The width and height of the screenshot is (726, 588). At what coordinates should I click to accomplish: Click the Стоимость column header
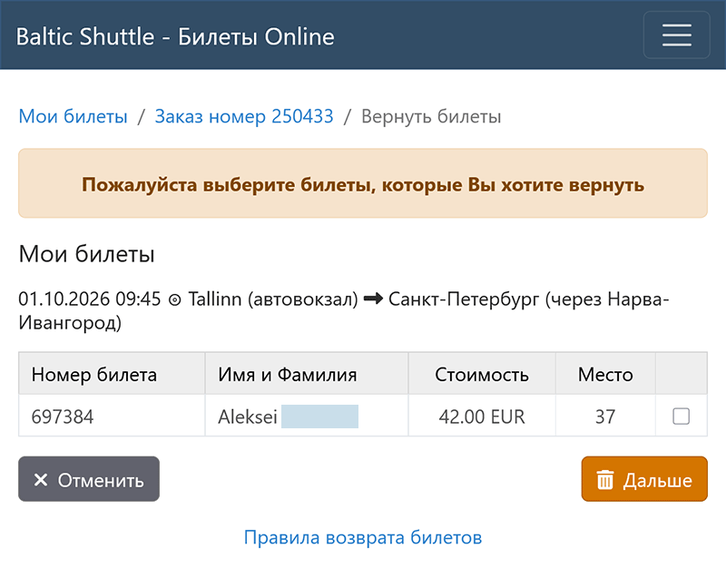pos(482,374)
